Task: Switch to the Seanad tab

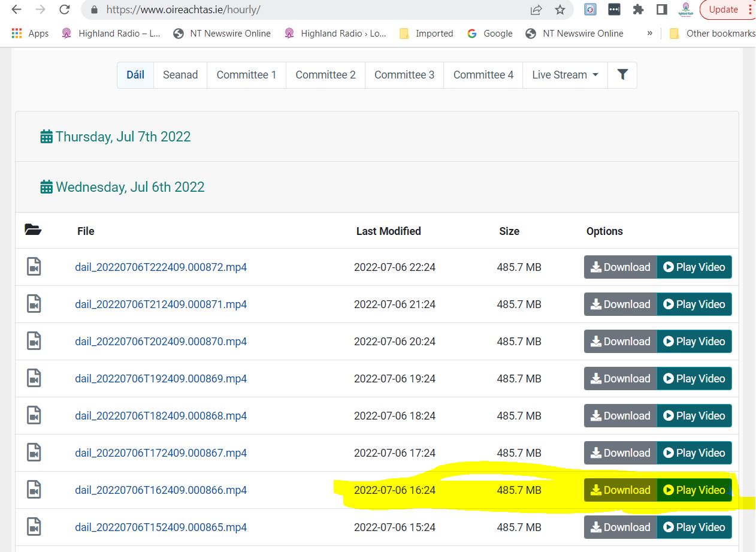Action: click(180, 75)
